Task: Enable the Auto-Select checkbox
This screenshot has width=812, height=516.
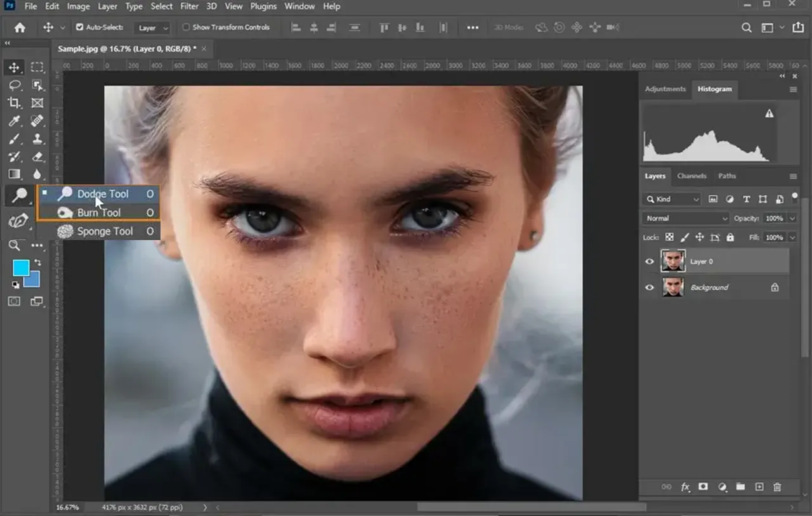Action: 79,27
